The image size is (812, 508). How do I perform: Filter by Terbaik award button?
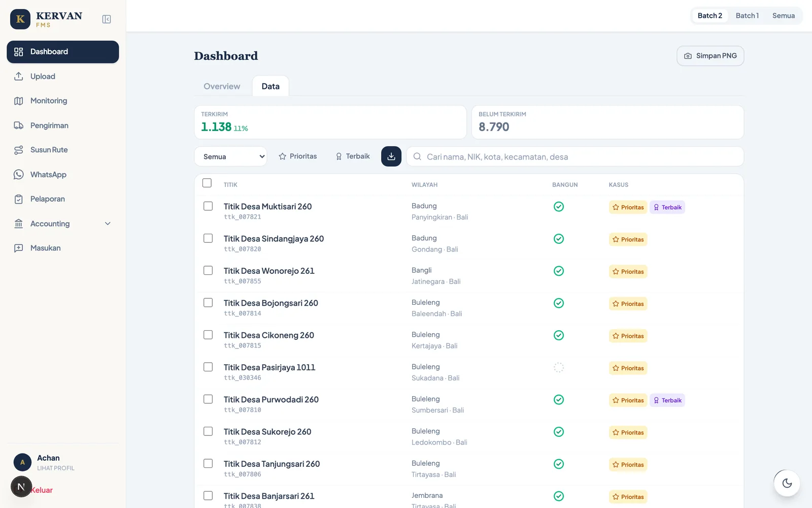pyautogui.click(x=353, y=156)
